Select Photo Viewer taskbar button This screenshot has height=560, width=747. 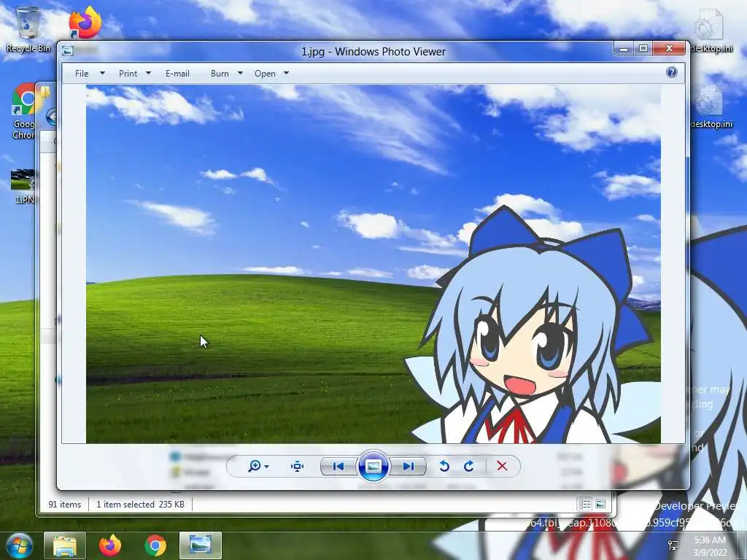201,545
